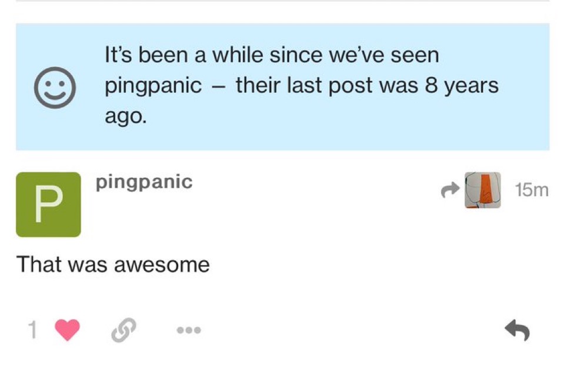The height and width of the screenshot is (392, 564).
Task: Click the word pingpanic in the blue notice
Action: coord(153,86)
